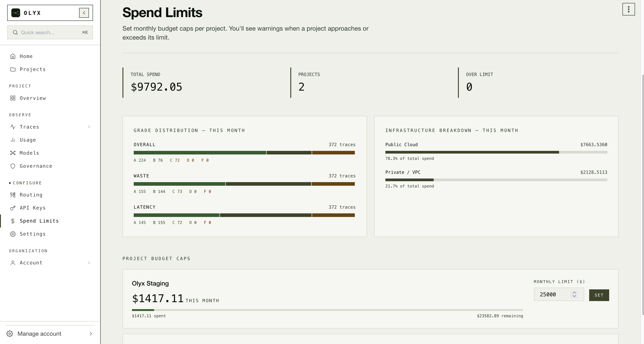Click the '$23582.89 remaining' text

tap(500, 316)
